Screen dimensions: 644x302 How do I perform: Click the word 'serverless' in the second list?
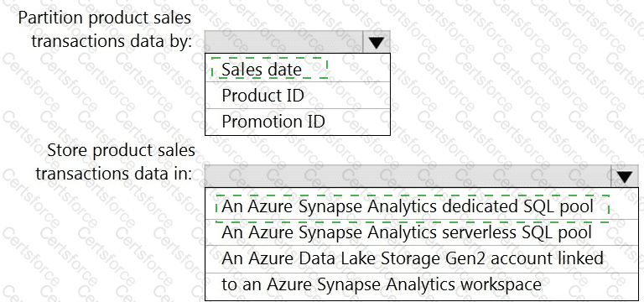(x=442, y=232)
